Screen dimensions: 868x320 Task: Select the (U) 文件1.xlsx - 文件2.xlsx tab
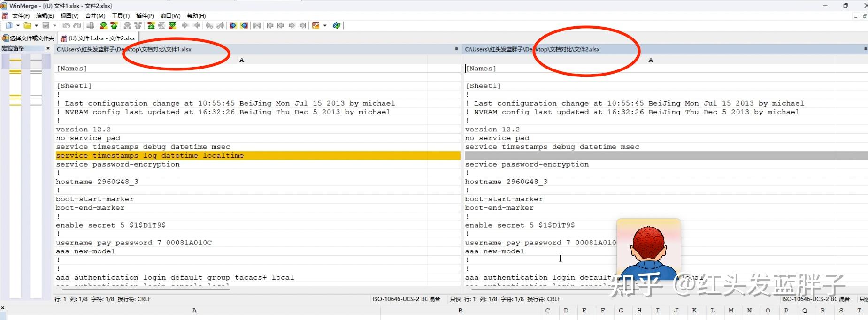pyautogui.click(x=98, y=38)
